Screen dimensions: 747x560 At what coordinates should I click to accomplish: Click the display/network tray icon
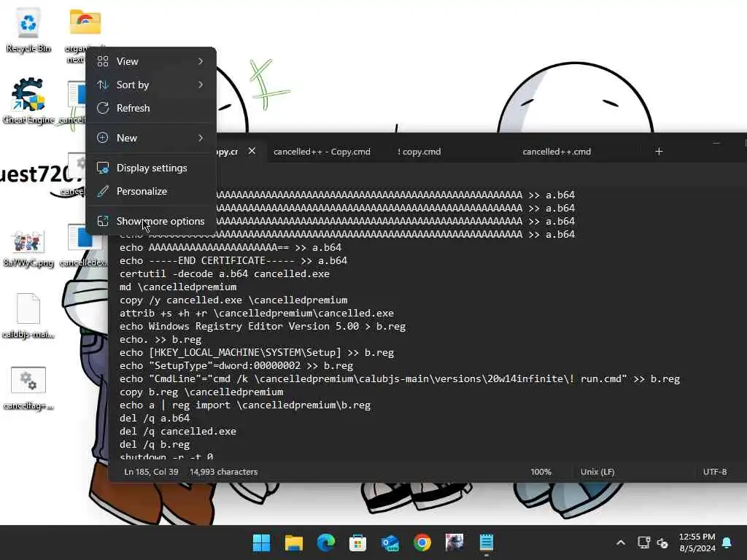point(643,542)
